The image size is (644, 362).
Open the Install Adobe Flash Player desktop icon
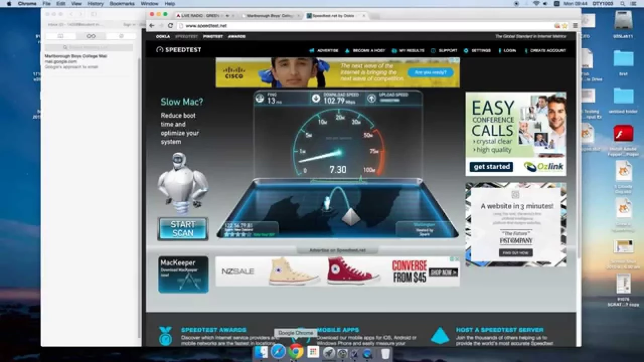pos(624,141)
